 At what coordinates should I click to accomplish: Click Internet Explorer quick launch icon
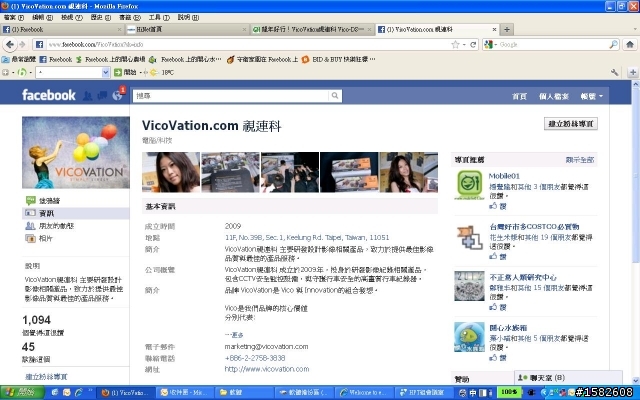78,393
